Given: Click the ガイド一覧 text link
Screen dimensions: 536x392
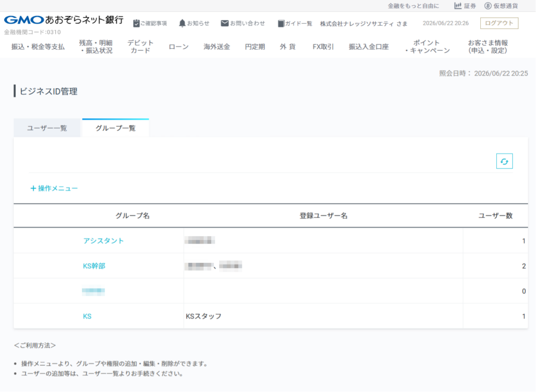Looking at the screenshot, I should point(299,23).
